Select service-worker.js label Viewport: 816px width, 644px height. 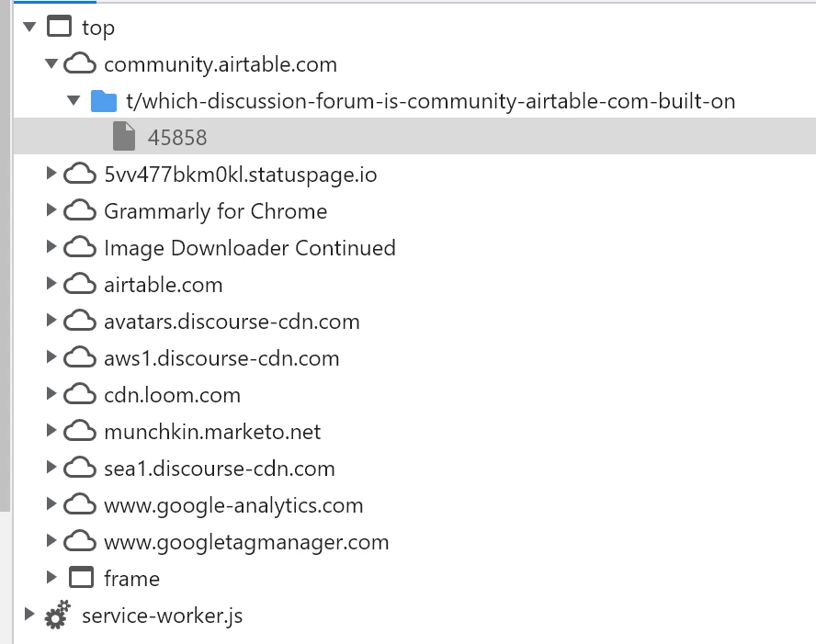[x=163, y=616]
